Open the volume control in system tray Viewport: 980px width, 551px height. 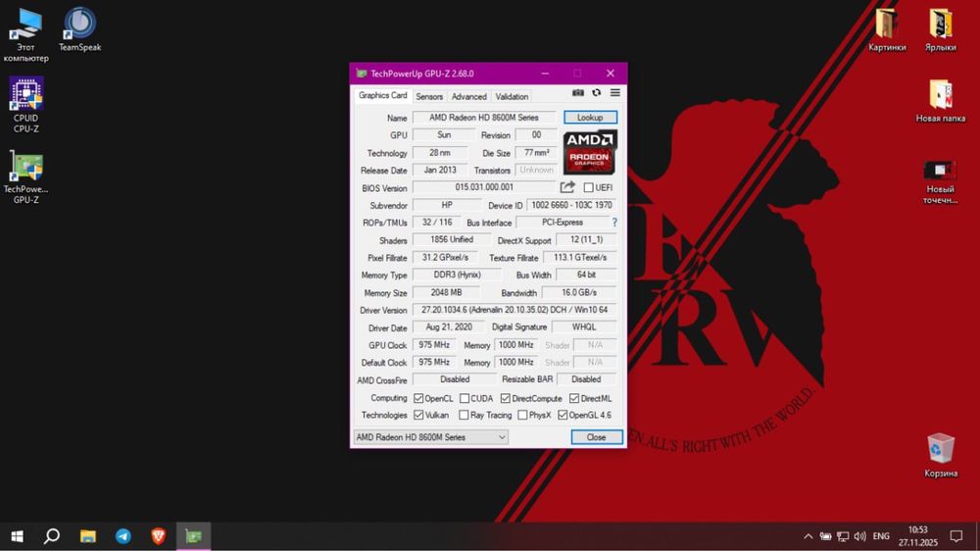[860, 536]
